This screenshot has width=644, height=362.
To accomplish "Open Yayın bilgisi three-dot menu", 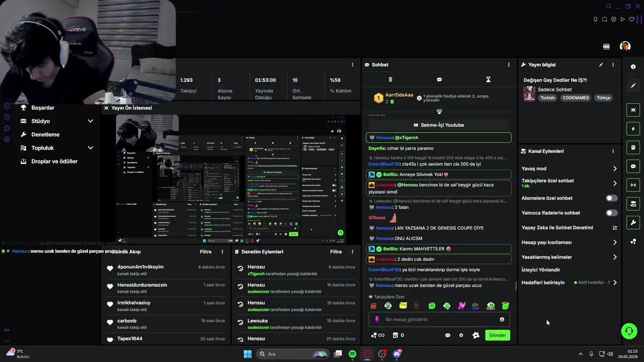I will [x=613, y=65].
